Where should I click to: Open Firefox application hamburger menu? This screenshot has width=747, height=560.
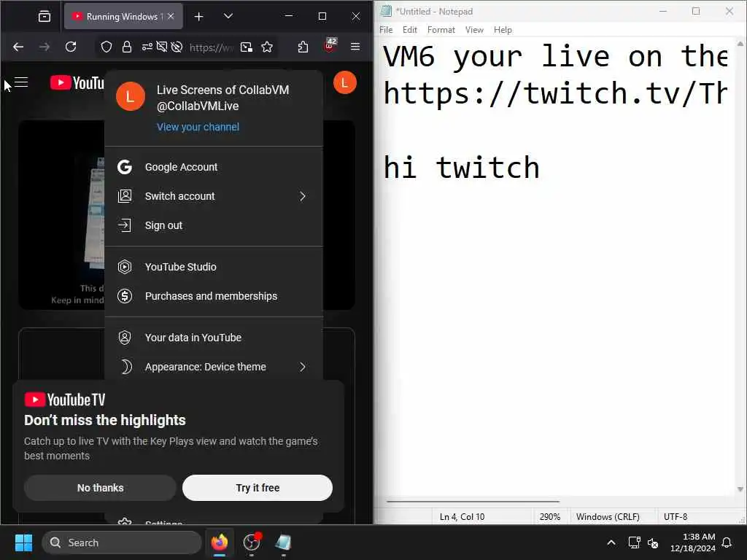pos(355,47)
